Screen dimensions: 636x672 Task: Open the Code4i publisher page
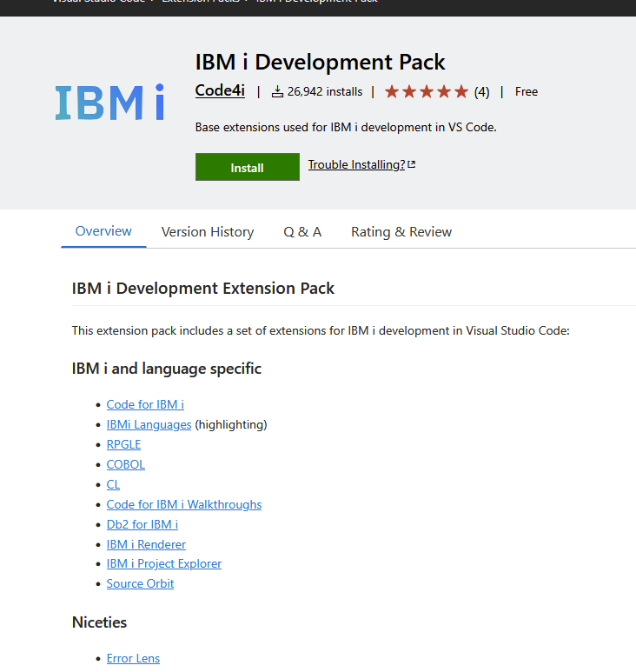point(220,91)
